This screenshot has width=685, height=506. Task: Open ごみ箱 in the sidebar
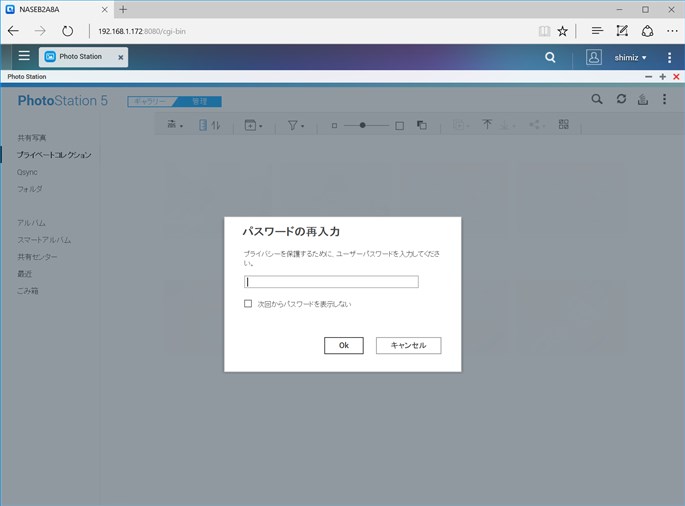click(x=28, y=291)
